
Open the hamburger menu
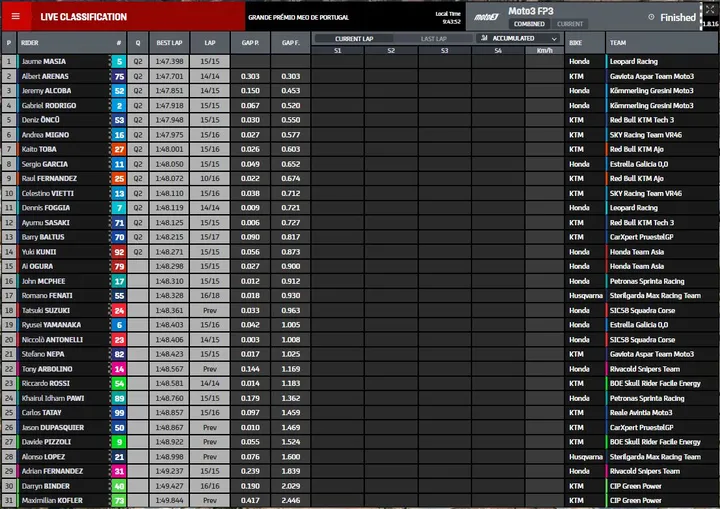click(16, 17)
